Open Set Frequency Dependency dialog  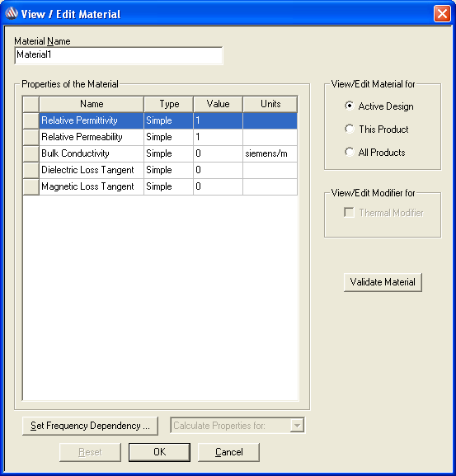90,426
